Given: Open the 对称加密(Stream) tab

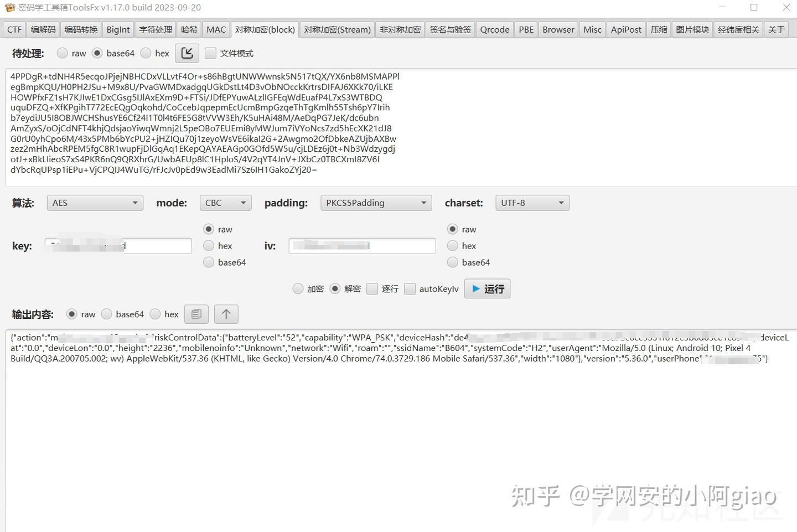Looking at the screenshot, I should pos(337,29).
